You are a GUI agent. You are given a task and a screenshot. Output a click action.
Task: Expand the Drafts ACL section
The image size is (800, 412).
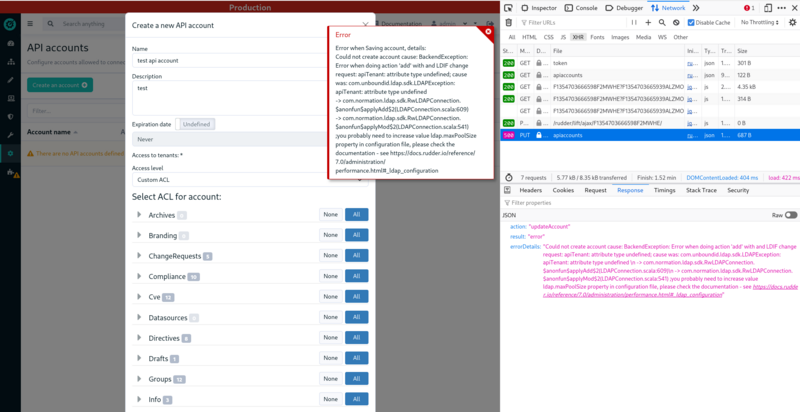click(139, 358)
